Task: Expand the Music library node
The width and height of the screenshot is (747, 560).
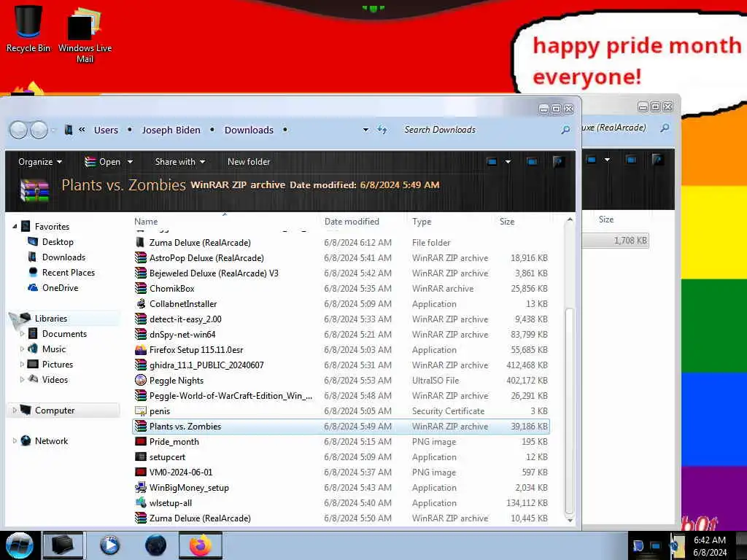Action: [22, 349]
